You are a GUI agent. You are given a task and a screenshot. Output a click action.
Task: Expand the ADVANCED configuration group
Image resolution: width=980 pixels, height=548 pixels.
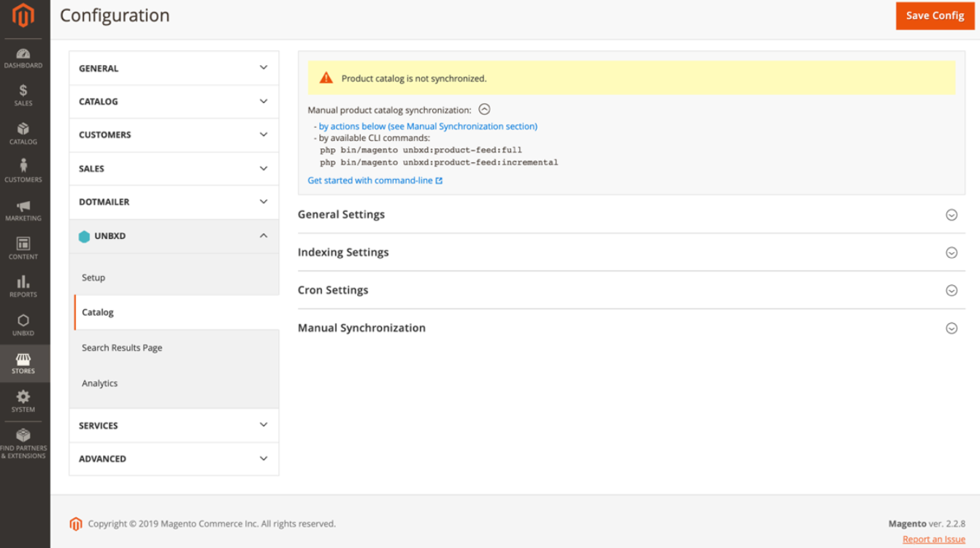(174, 459)
